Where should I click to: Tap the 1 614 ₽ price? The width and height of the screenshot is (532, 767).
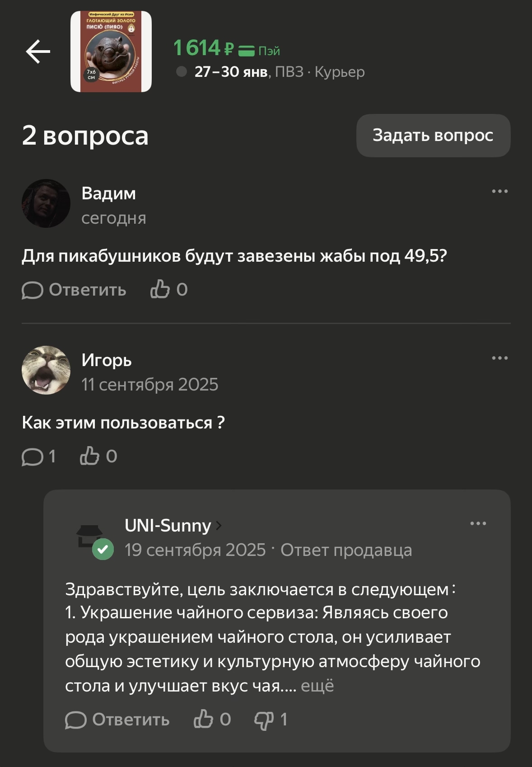tap(203, 48)
